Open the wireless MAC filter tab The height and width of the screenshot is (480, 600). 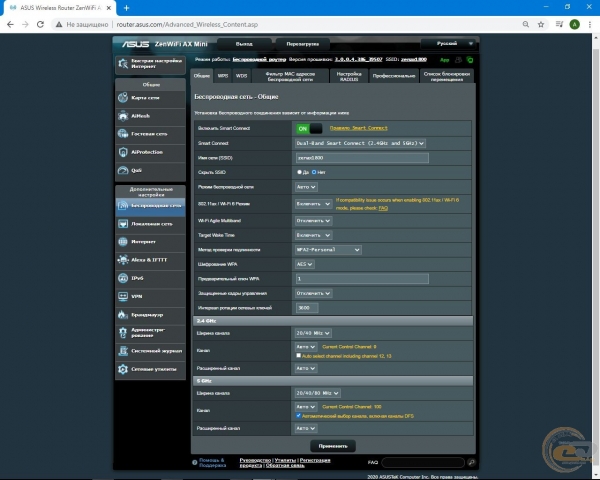[x=290, y=76]
